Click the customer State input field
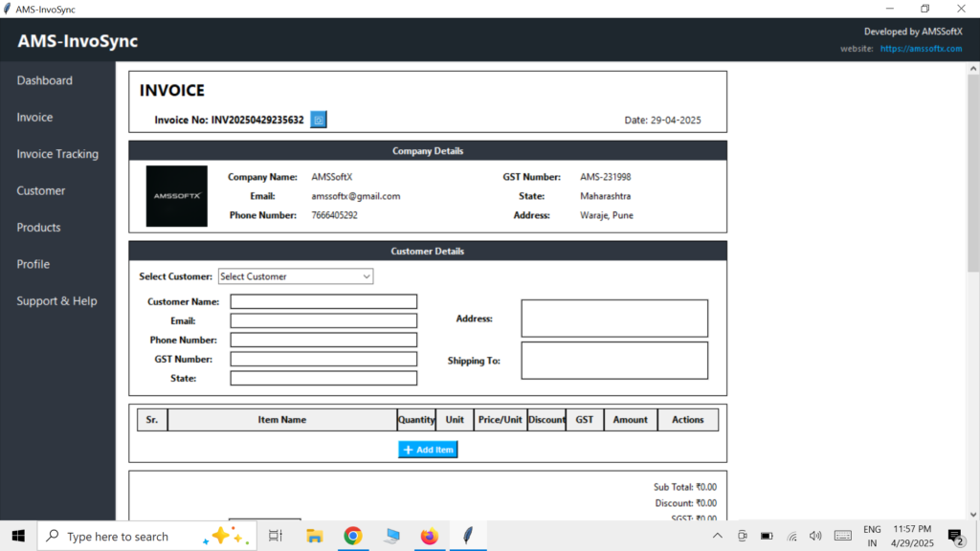Viewport: 980px width, 551px height. click(x=323, y=378)
